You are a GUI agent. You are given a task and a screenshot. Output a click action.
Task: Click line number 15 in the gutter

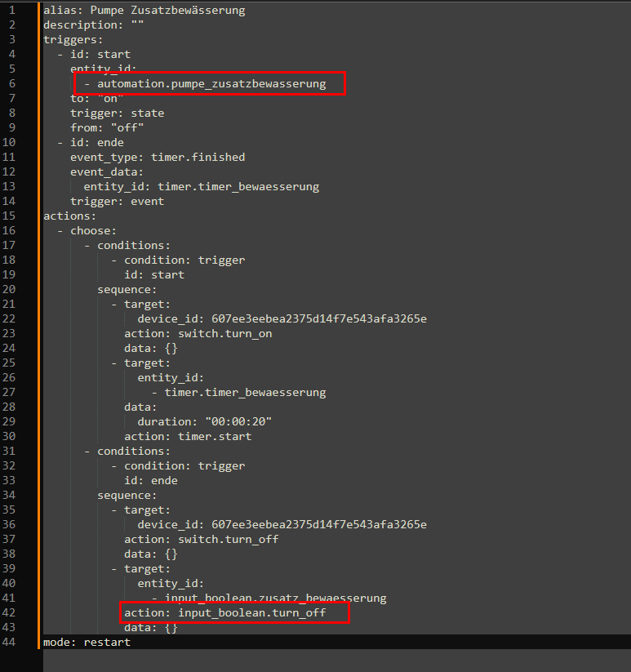[10, 216]
